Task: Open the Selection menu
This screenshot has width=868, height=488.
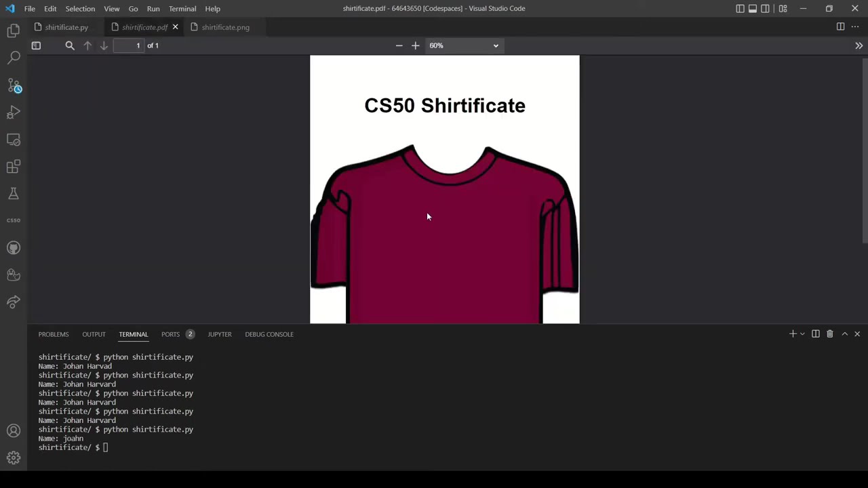Action: (80, 9)
